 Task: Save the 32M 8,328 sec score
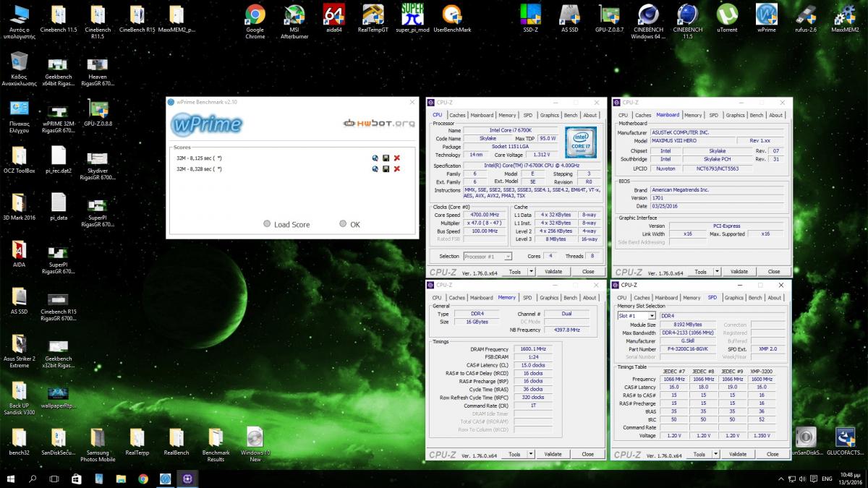[x=386, y=168]
